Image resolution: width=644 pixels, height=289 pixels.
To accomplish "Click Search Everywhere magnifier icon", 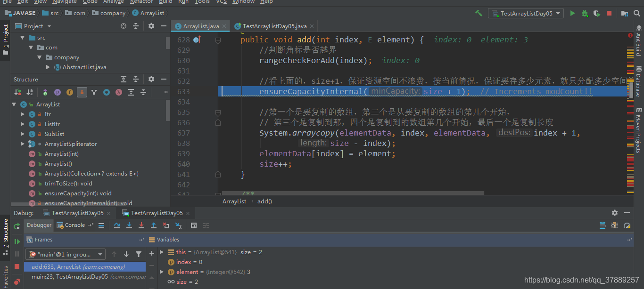I will tap(636, 13).
